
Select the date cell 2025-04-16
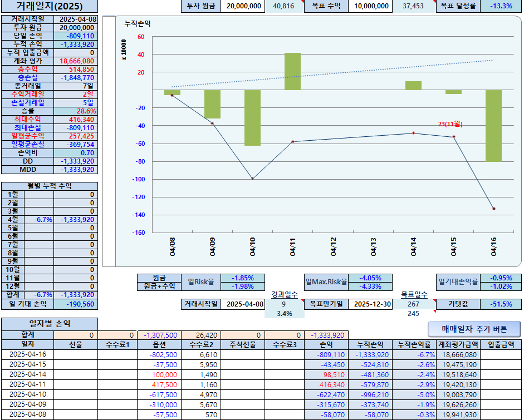(x=28, y=354)
